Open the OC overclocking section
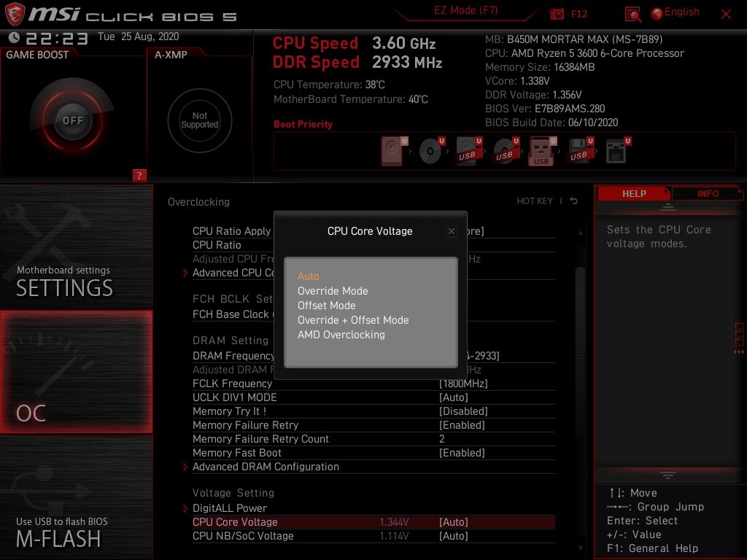This screenshot has width=747, height=560. (76, 372)
